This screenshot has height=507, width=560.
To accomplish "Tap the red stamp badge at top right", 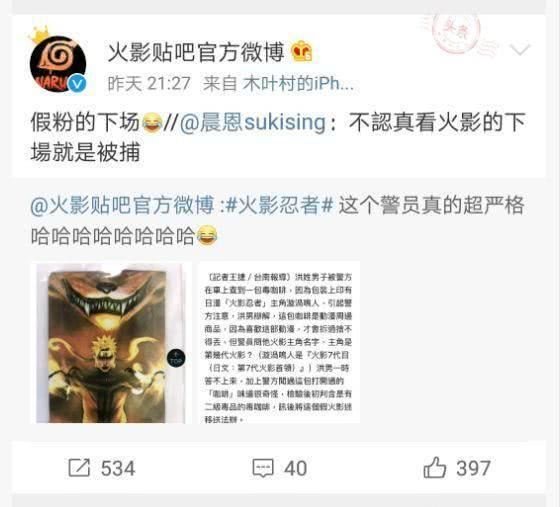I will pyautogui.click(x=456, y=32).
